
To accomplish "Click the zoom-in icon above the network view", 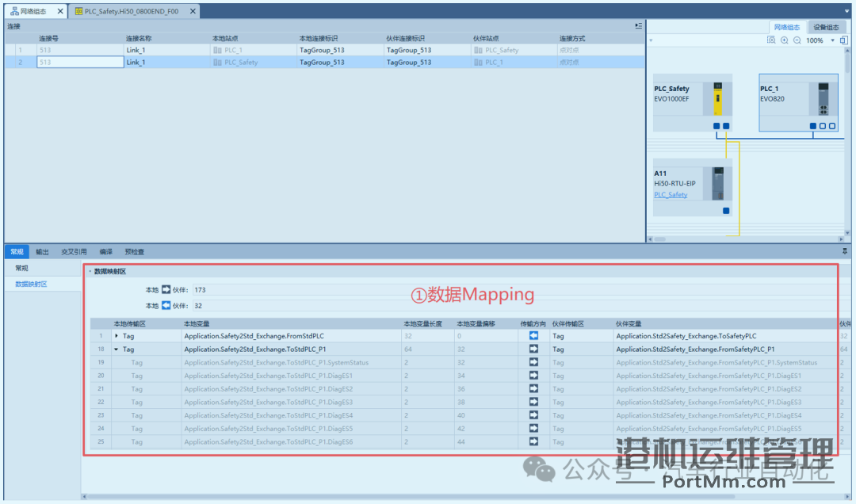I will tap(785, 40).
